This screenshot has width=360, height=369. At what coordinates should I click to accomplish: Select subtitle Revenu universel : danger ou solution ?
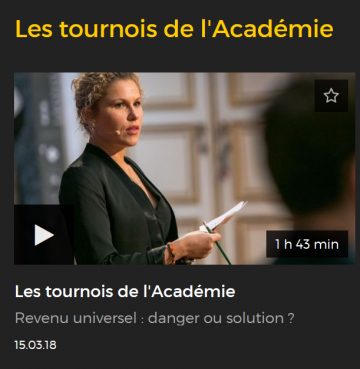(x=155, y=318)
